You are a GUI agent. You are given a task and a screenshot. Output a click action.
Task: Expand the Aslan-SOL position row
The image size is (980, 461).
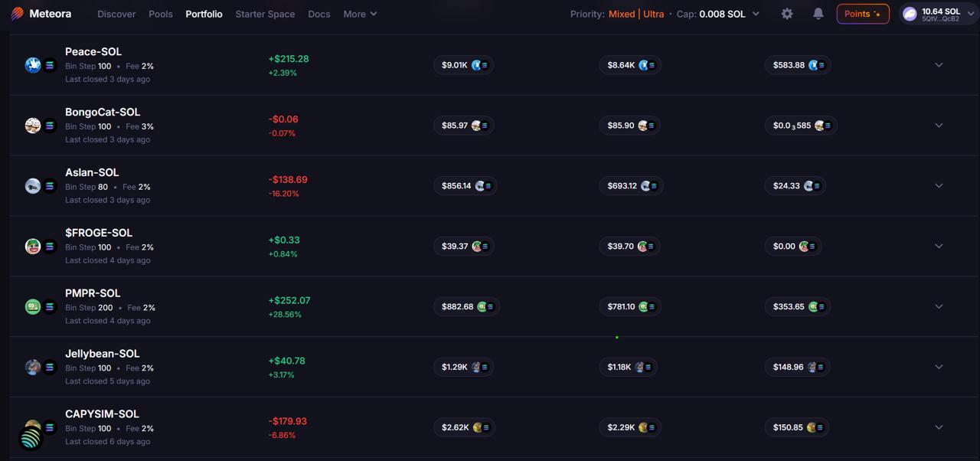(x=939, y=186)
